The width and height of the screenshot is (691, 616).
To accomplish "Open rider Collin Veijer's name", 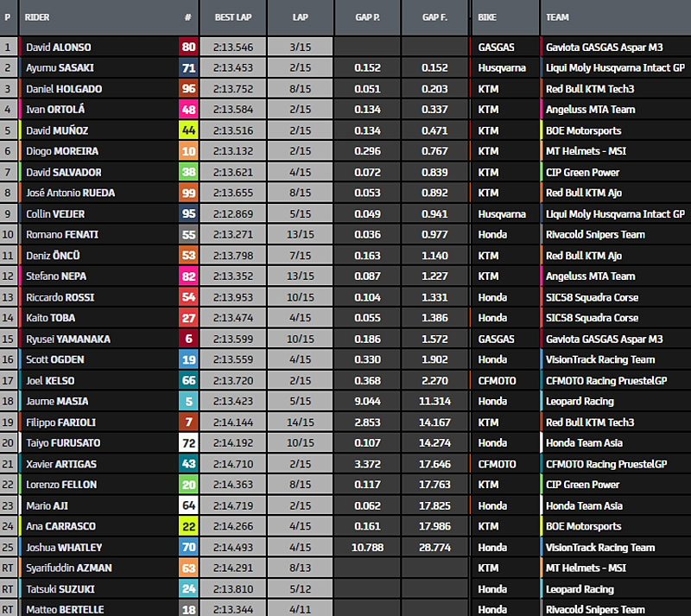I will 55,214.
